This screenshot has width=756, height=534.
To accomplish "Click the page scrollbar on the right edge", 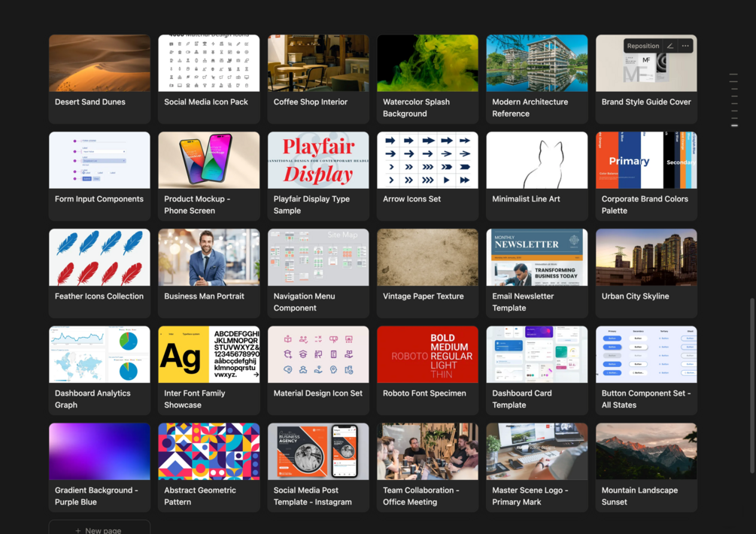I will 751,386.
